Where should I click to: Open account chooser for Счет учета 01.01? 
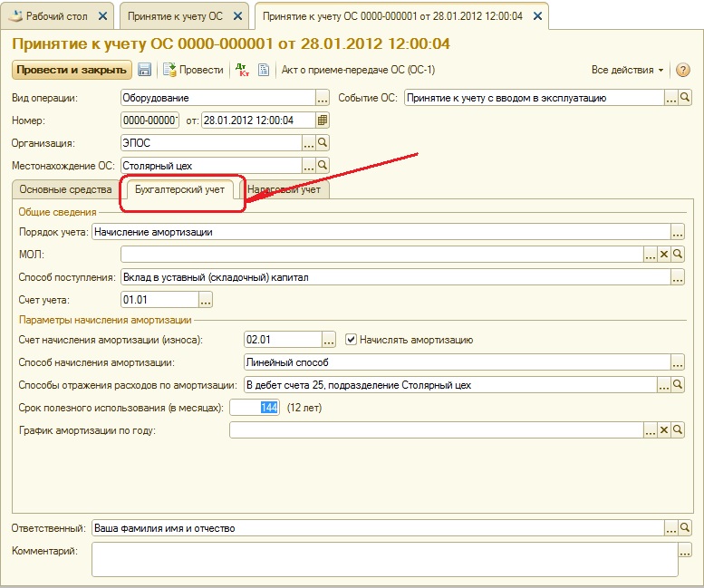[x=206, y=300]
